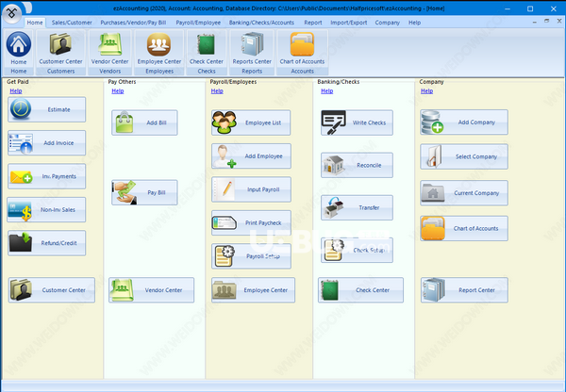This screenshot has height=392, width=566.
Task: Create a new Estimate
Action: (47, 109)
